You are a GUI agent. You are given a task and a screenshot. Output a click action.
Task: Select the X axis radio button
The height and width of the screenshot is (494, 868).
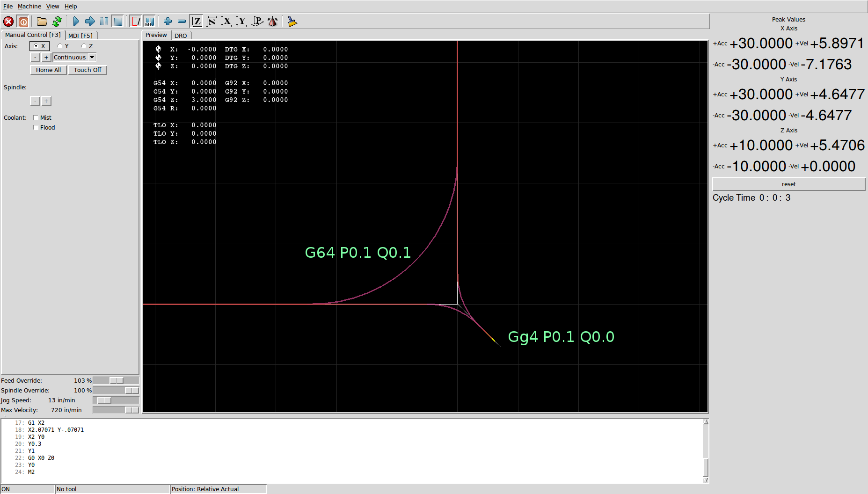click(x=39, y=46)
